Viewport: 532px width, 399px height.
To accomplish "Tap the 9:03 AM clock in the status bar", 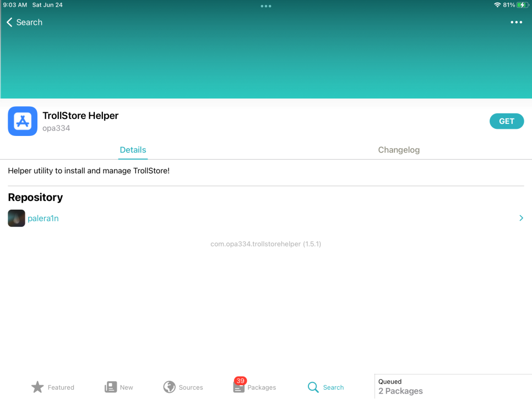I will click(15, 5).
